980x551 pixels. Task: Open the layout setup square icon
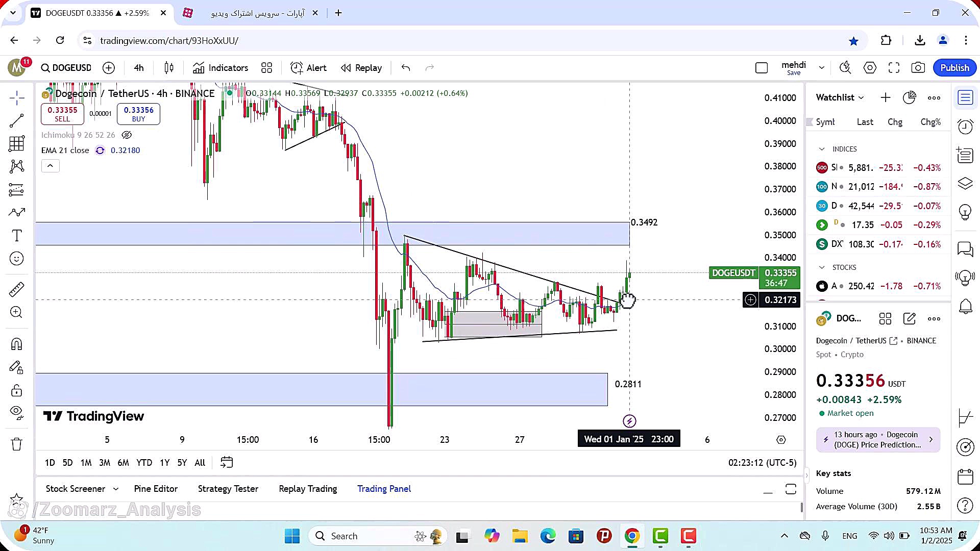pyautogui.click(x=762, y=68)
